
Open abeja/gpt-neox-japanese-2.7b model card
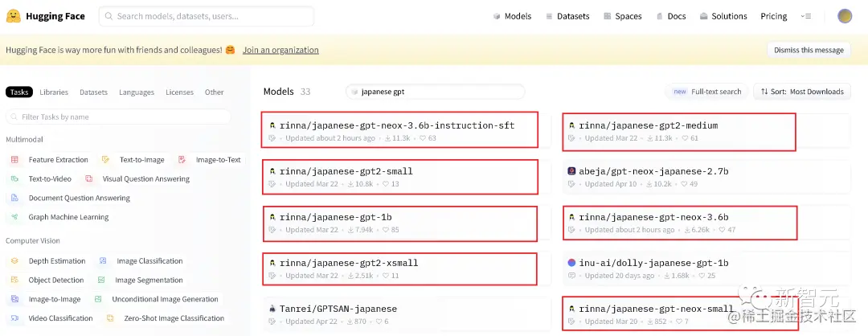pyautogui.click(x=706, y=177)
